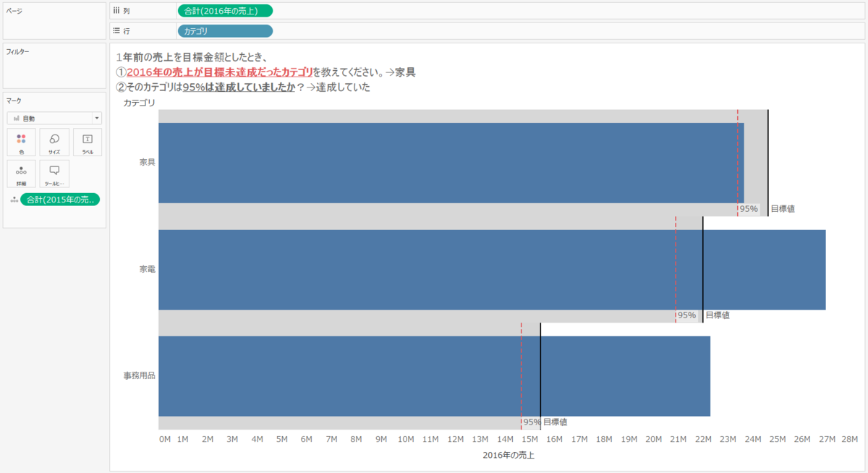The image size is (868, 473).
Task: Click the Rows (行) shelf icon
Action: (116, 31)
